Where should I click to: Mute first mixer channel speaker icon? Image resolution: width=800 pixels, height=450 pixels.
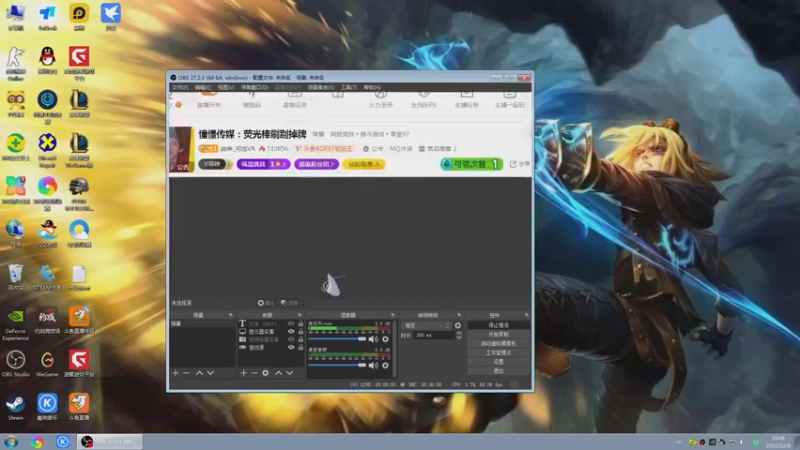(373, 339)
